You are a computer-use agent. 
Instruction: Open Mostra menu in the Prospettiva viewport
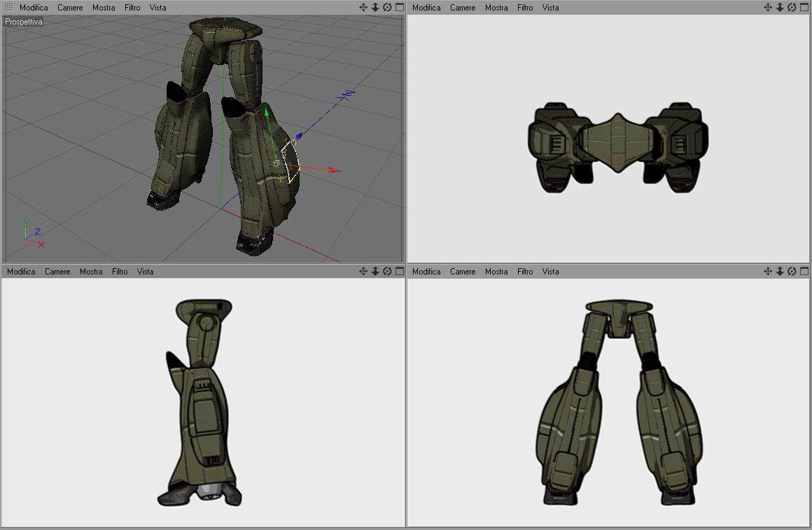point(104,7)
